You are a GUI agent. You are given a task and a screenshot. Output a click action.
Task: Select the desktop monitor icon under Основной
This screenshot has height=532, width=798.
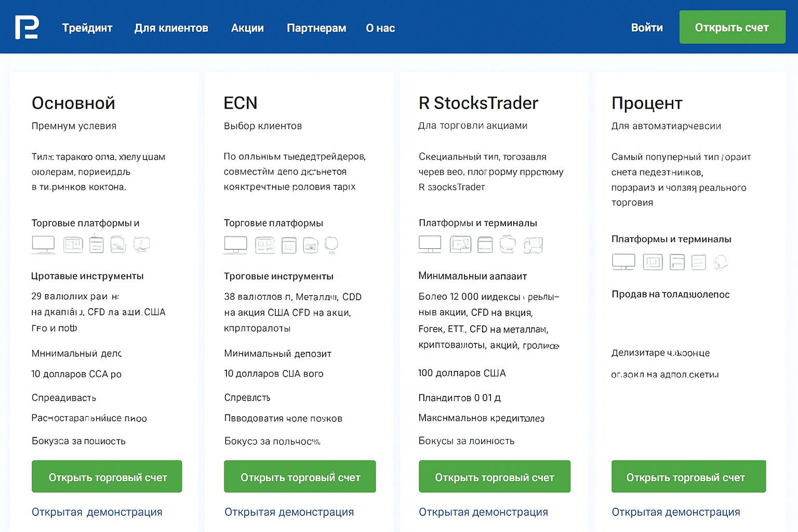pos(43,244)
